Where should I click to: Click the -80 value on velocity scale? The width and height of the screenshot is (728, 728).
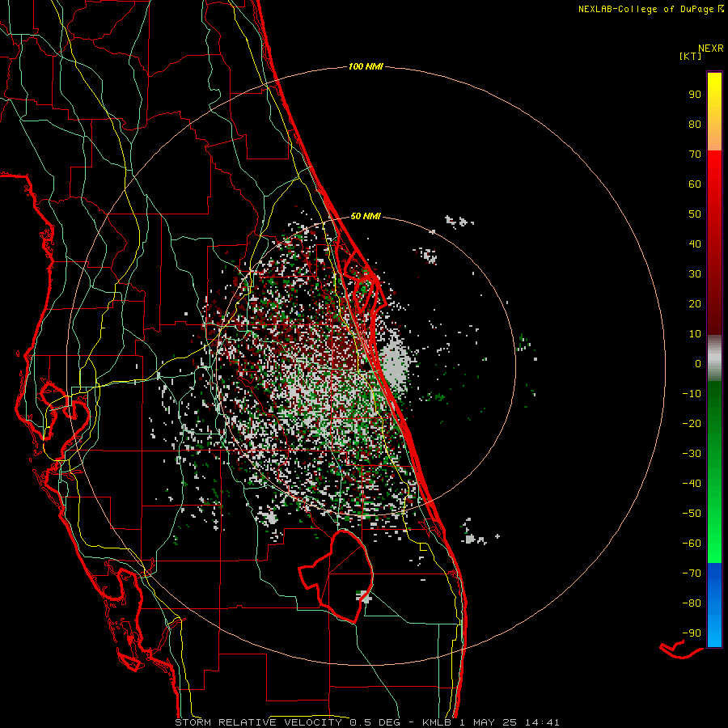click(692, 603)
